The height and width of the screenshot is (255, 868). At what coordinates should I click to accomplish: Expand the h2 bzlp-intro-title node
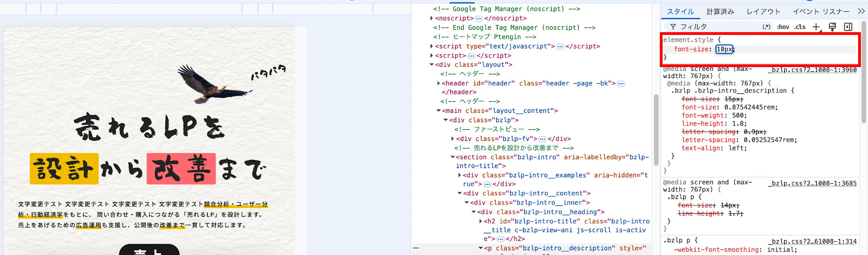click(x=480, y=221)
